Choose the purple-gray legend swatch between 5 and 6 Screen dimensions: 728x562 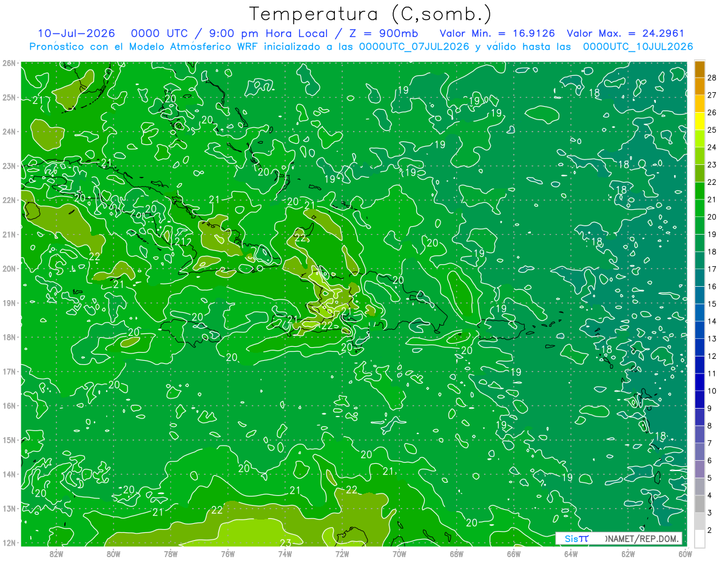point(699,469)
